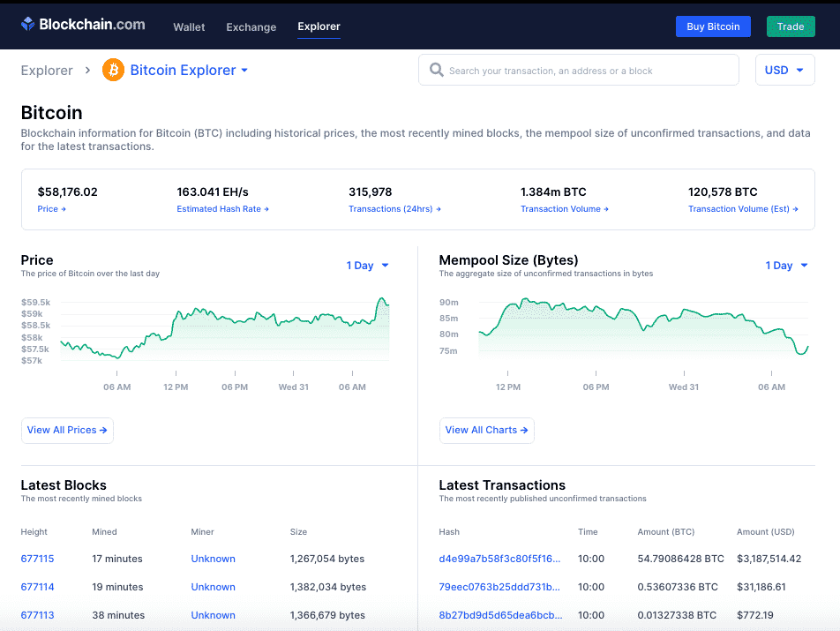Click the 38 minutes mined cell
The width and height of the screenshot is (840, 631).
[118, 615]
